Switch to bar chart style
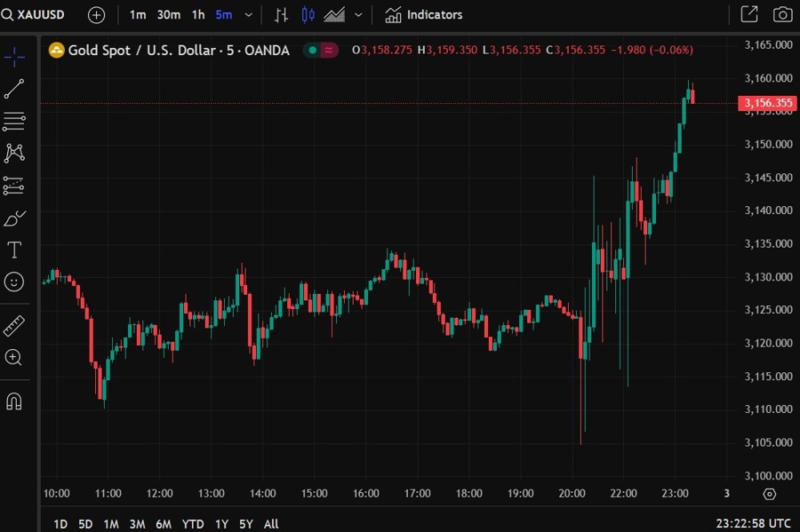 [x=281, y=15]
